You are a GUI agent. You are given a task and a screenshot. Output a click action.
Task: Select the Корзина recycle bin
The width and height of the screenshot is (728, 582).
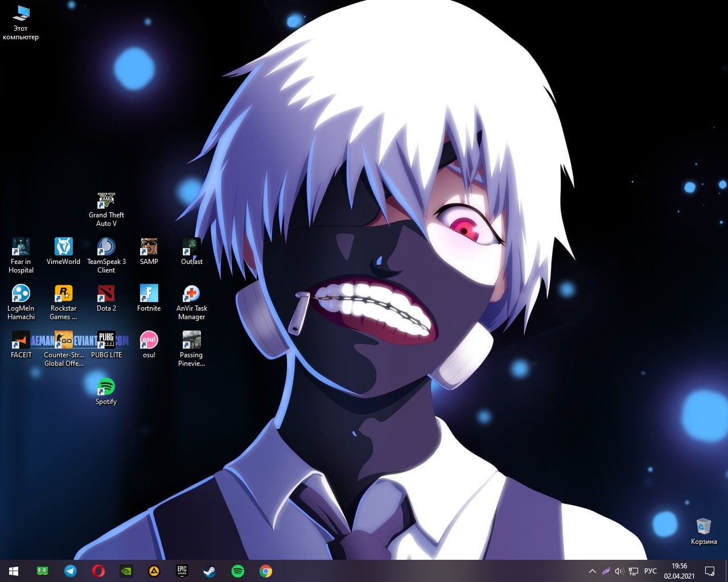click(x=704, y=531)
